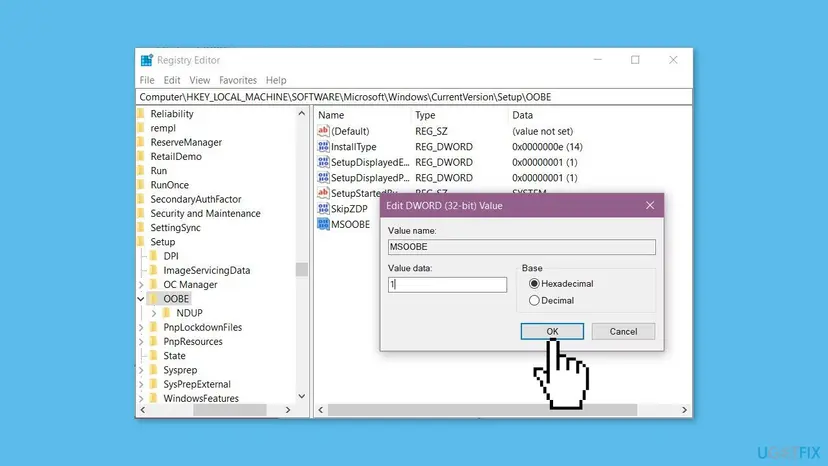Click the ImageServicingData folder icon
Screen dimensions: 828x466
point(154,271)
